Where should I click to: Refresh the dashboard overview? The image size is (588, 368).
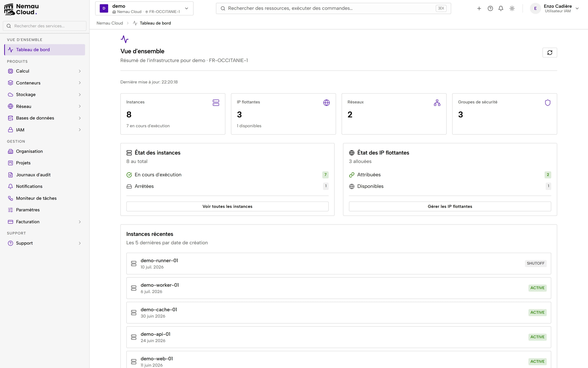(550, 53)
